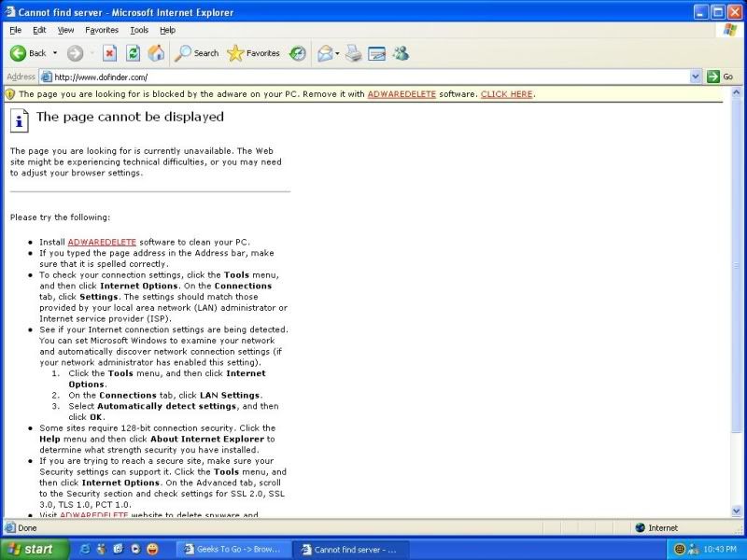Open the Windows start button
The image size is (747, 560).
35,549
